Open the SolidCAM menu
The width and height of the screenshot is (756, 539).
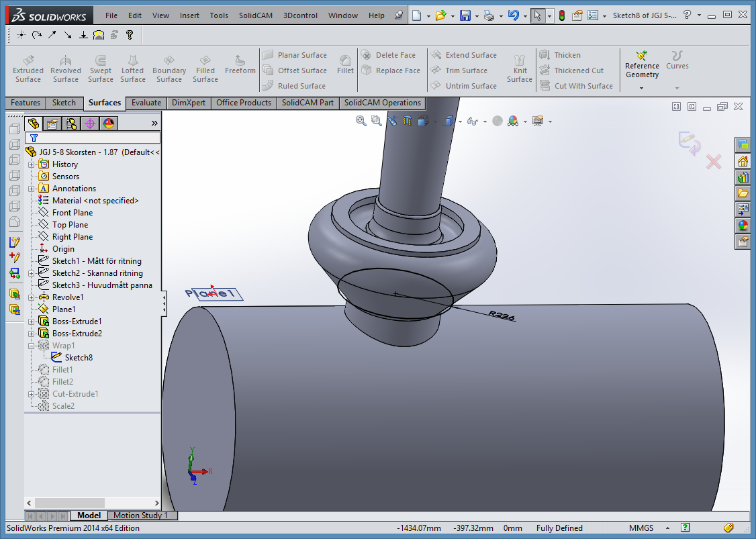point(256,15)
